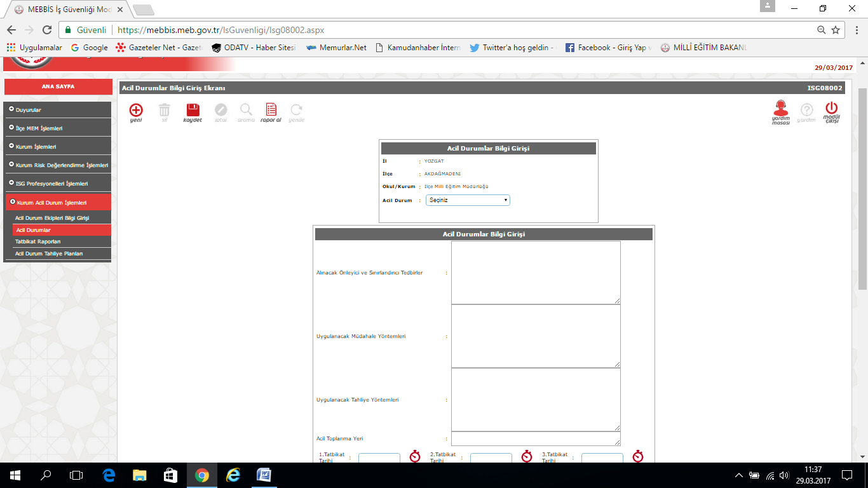Go to Acil Durum Tahliye Planları
The image size is (868, 488).
(x=49, y=254)
